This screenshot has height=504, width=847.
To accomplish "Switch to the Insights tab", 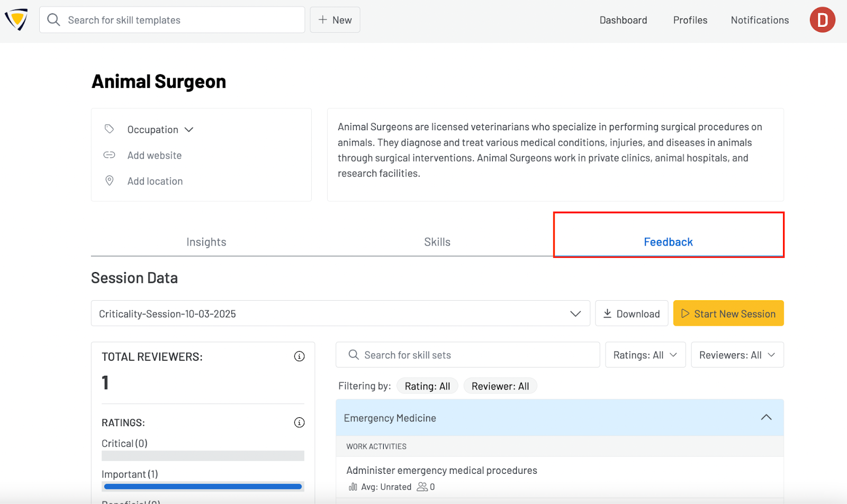I will tap(206, 242).
